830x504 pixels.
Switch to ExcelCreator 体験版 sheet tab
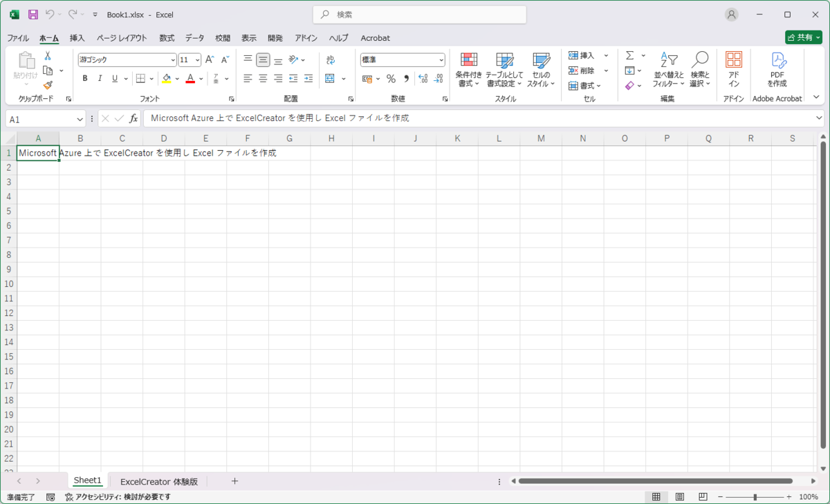pos(159,481)
